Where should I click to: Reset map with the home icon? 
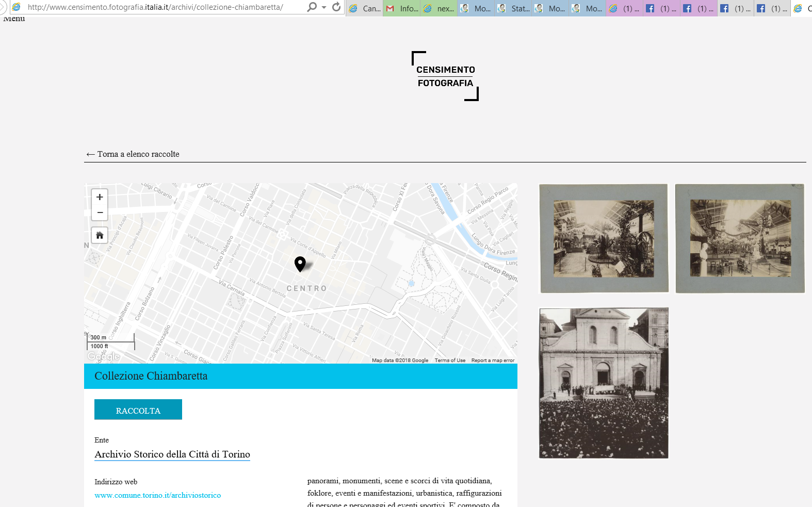100,235
